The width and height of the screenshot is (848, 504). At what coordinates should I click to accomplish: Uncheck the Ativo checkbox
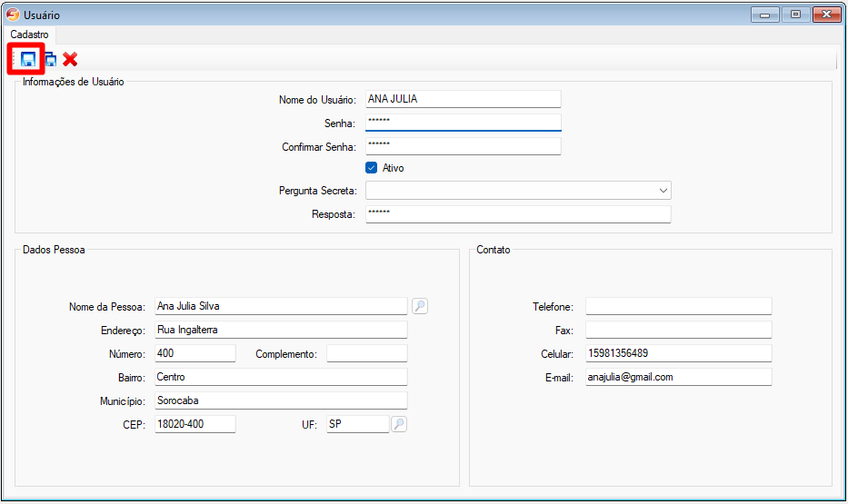click(x=372, y=168)
